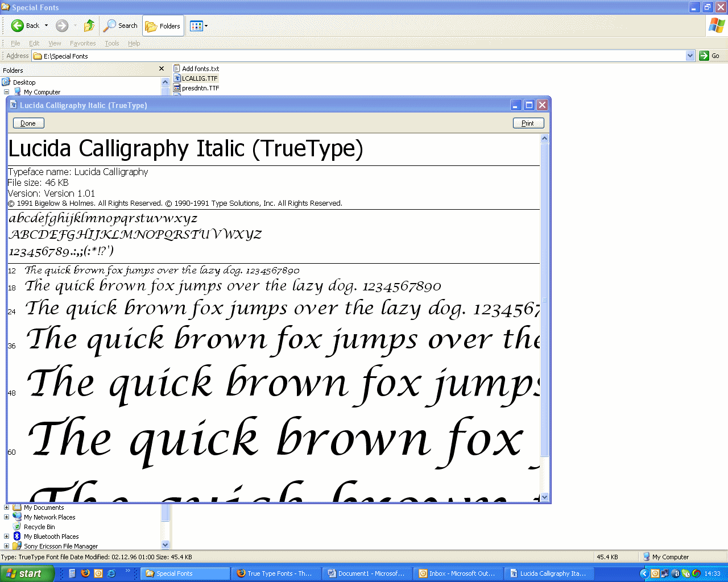728x582 pixels.
Task: Switch to Lucida Calligraphy taskbar button
Action: point(549,573)
